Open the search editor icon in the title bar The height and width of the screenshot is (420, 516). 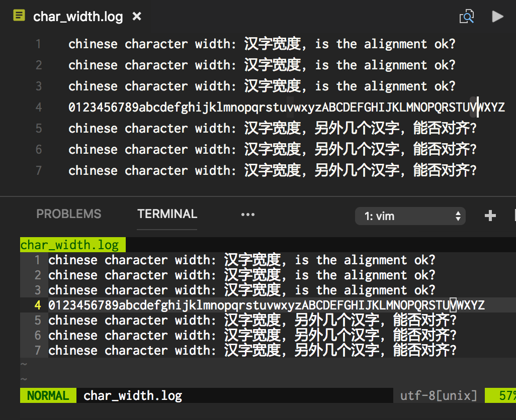click(x=467, y=17)
